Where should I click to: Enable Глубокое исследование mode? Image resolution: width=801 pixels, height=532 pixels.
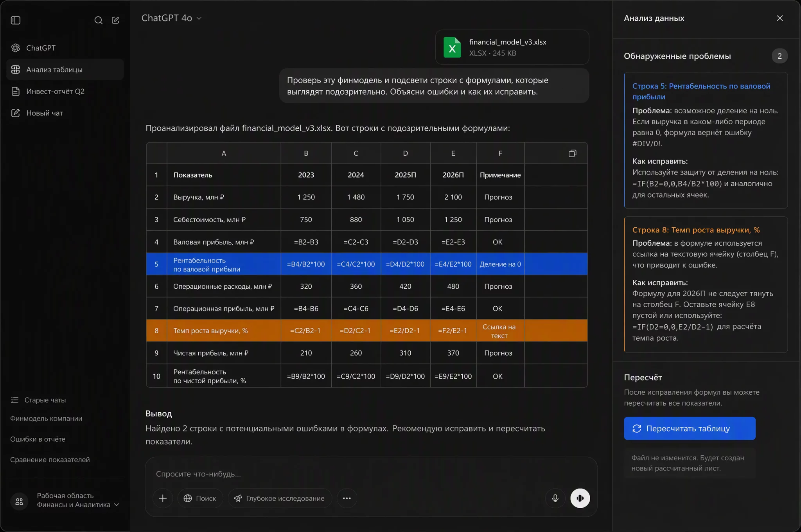point(280,498)
